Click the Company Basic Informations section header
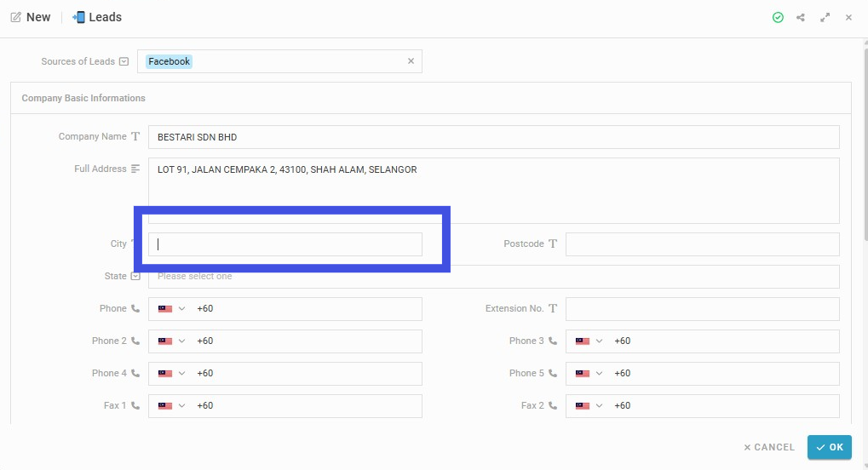 tap(83, 98)
